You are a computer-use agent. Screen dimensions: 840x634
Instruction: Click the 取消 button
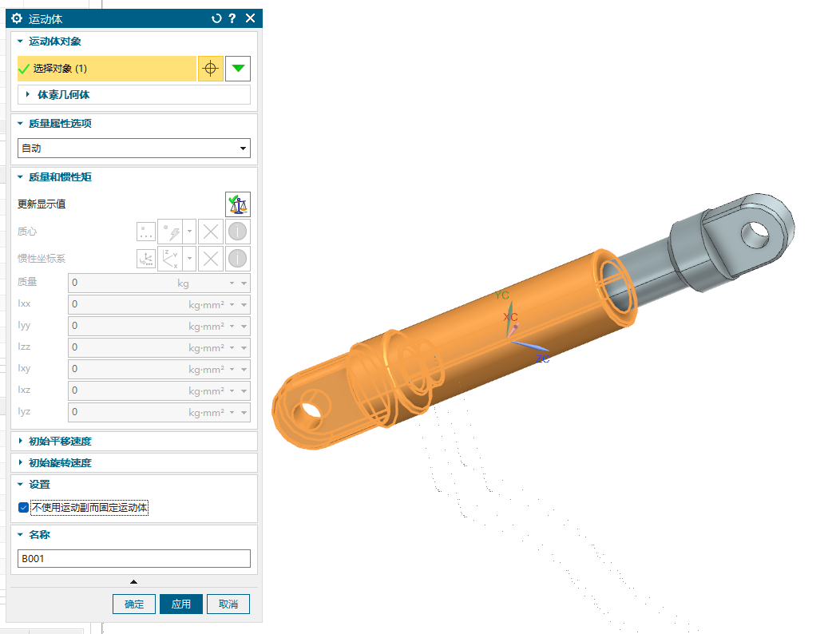pyautogui.click(x=228, y=604)
